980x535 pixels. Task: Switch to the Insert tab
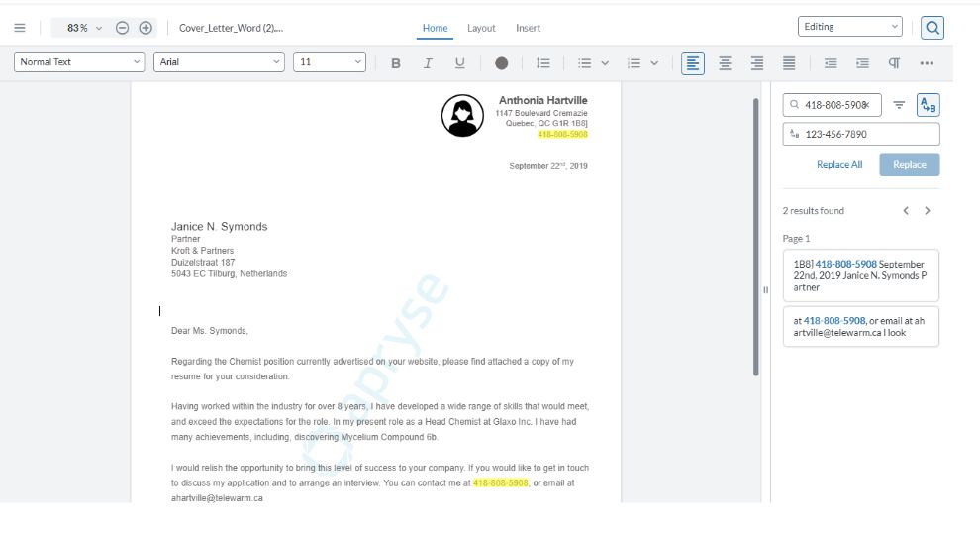tap(529, 28)
